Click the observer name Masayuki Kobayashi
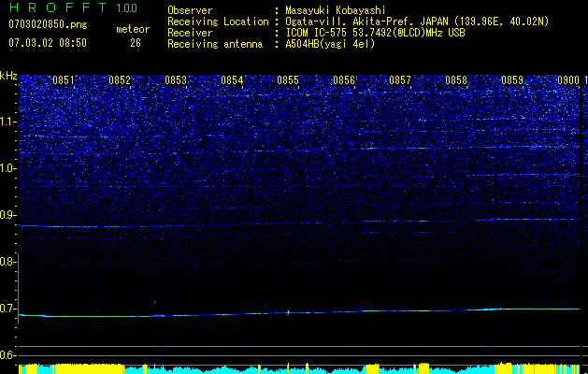Viewport: 588px width, 374px height. (336, 10)
